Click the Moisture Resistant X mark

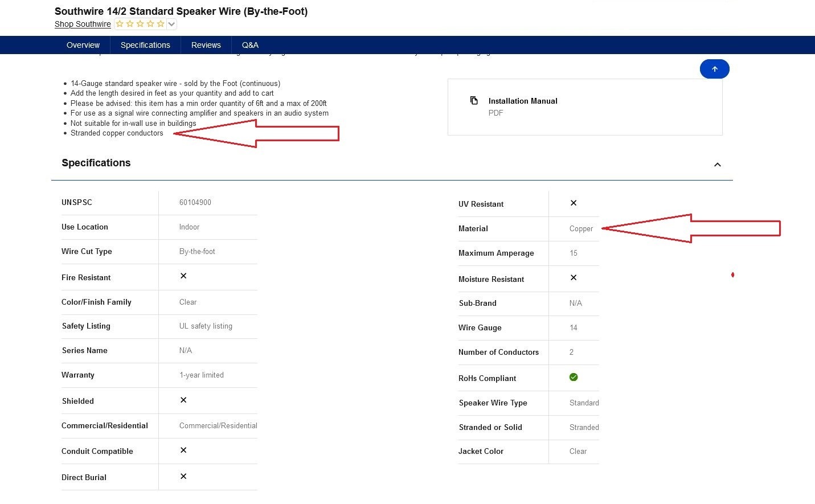[x=574, y=277]
